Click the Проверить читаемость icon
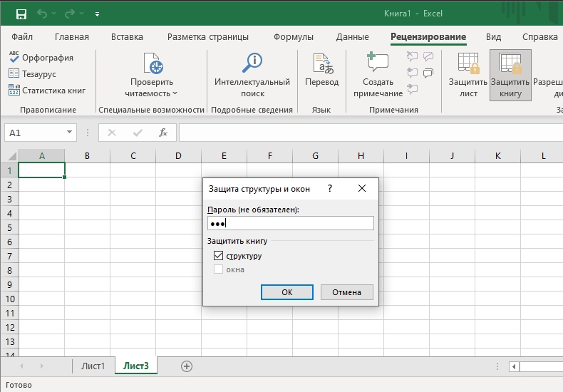The width and height of the screenshot is (563, 392). (x=153, y=63)
